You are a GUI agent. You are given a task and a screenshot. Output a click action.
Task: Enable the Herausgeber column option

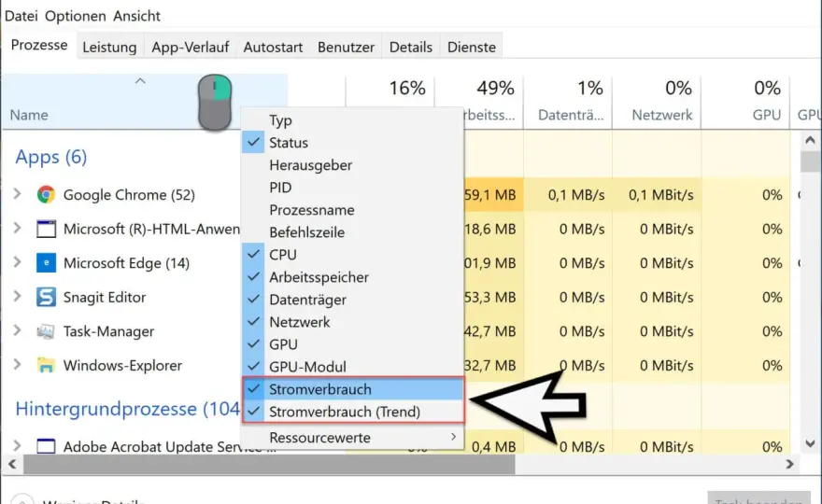352,165
